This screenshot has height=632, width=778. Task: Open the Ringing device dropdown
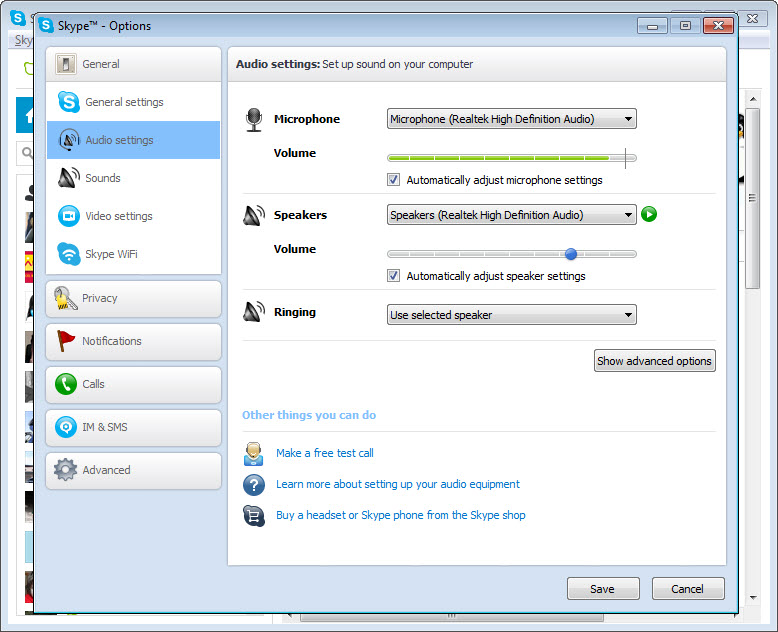tap(512, 315)
